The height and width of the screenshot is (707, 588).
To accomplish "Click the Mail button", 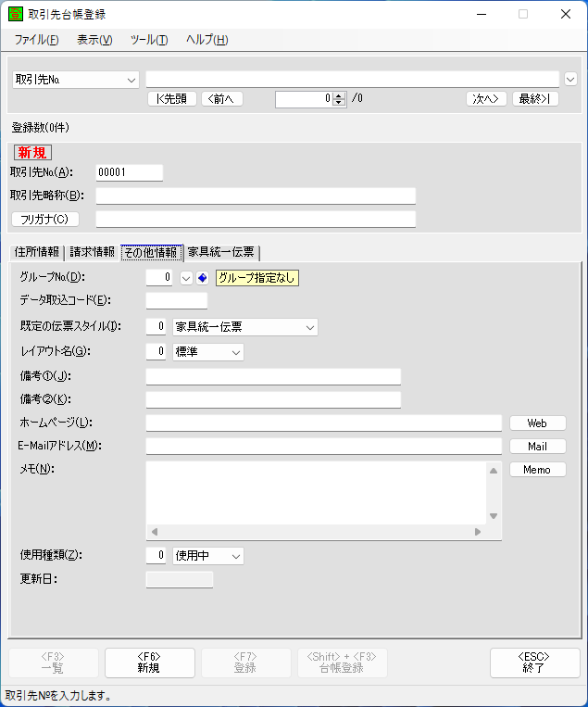I will click(x=538, y=447).
